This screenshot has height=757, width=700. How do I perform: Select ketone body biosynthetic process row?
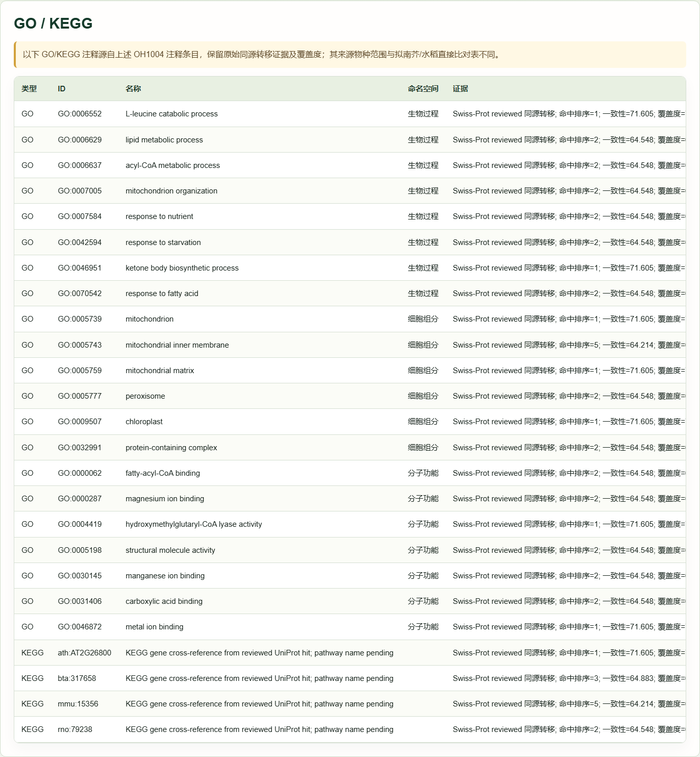pyautogui.click(x=350, y=268)
